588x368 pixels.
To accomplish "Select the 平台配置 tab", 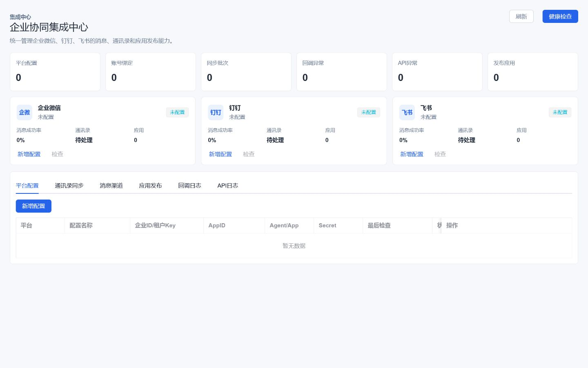I will (x=27, y=186).
